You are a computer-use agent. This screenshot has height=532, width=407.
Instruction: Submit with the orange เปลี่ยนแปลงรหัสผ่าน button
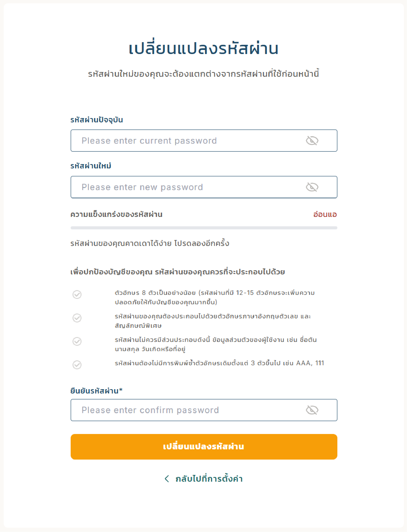[x=204, y=447]
